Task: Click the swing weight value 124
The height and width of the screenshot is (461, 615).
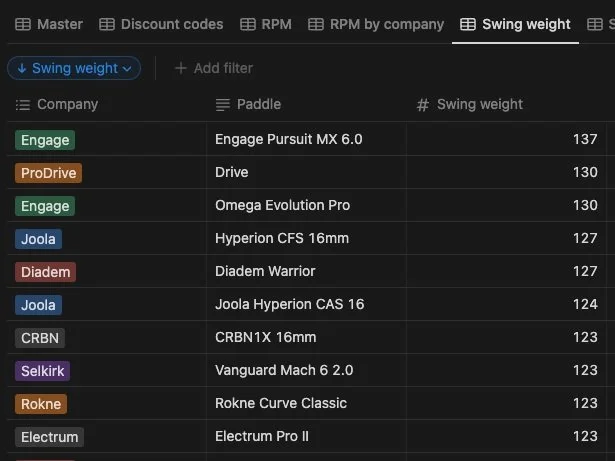Action: (585, 304)
